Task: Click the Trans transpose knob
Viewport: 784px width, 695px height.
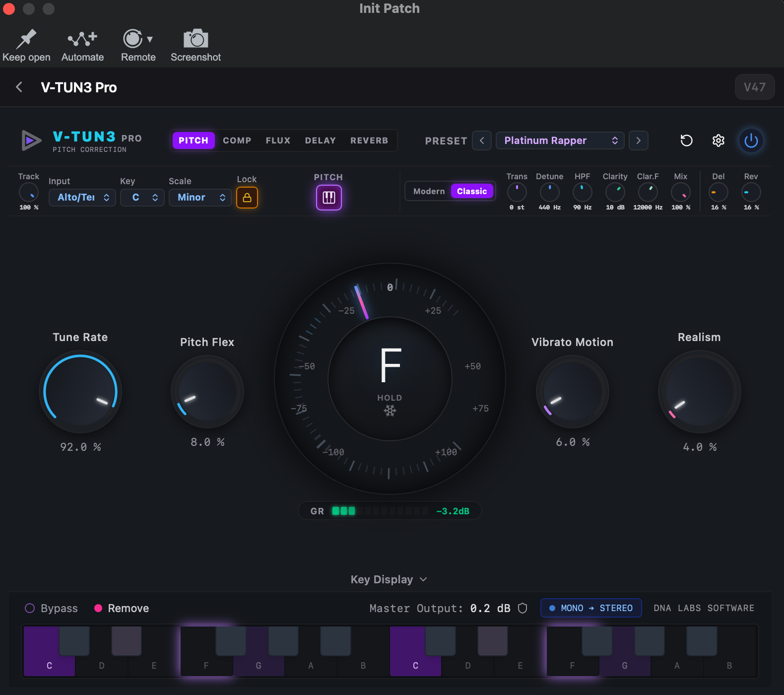Action: coord(517,192)
